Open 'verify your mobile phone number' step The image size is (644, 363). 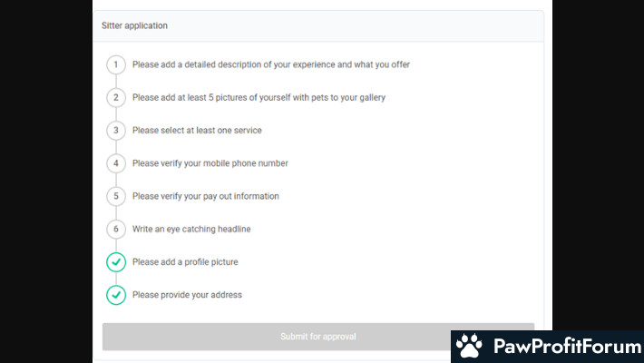pos(210,163)
